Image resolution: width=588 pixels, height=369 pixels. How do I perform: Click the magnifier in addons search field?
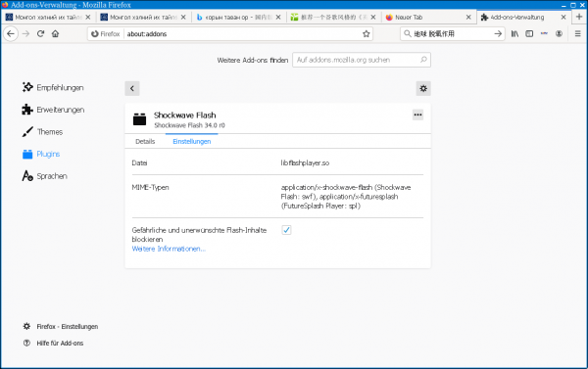423,60
